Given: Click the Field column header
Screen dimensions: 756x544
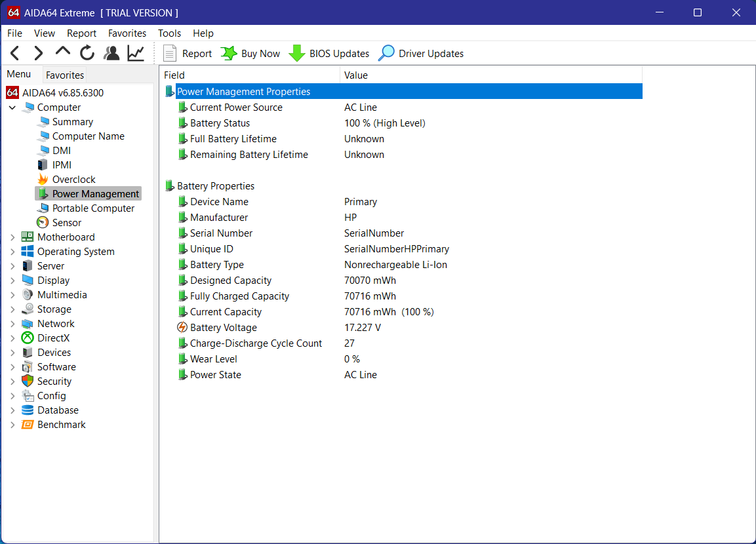Looking at the screenshot, I should 250,75.
